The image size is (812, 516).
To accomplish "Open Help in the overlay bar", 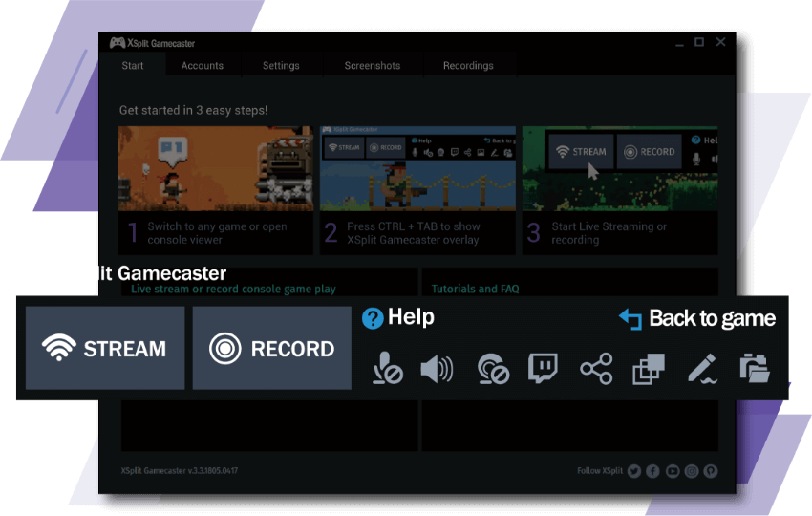I will click(398, 317).
